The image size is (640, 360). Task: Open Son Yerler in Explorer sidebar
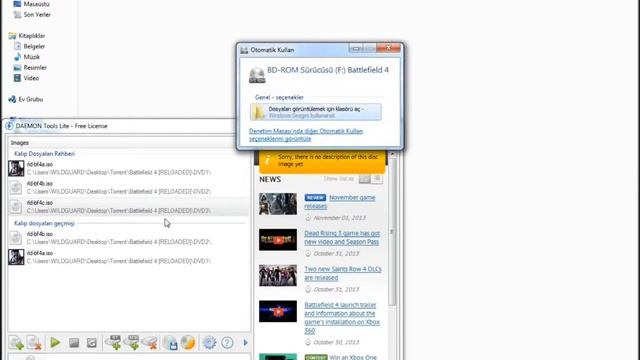(32, 14)
